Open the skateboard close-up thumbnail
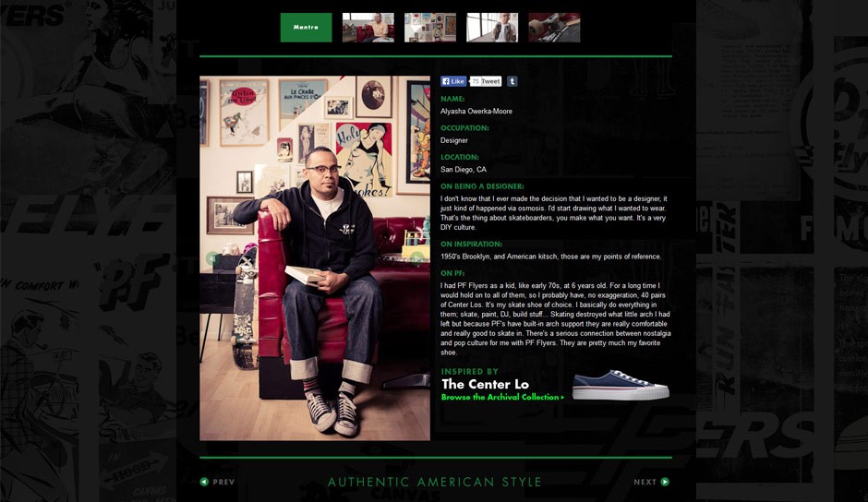The width and height of the screenshot is (868, 502). click(x=554, y=28)
